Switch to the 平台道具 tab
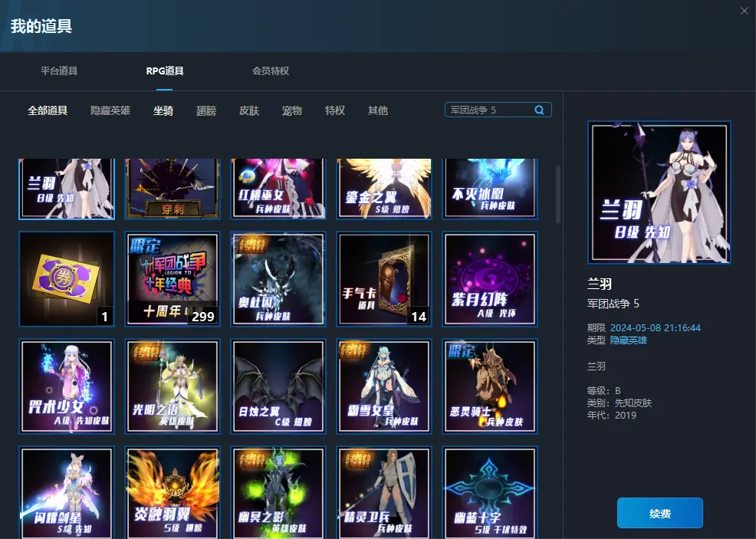This screenshot has width=756, height=539. pyautogui.click(x=59, y=71)
